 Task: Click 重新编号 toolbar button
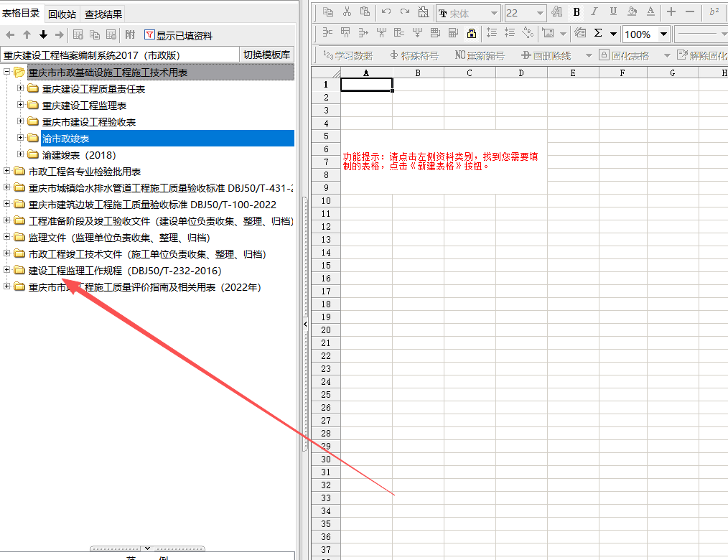(x=480, y=56)
